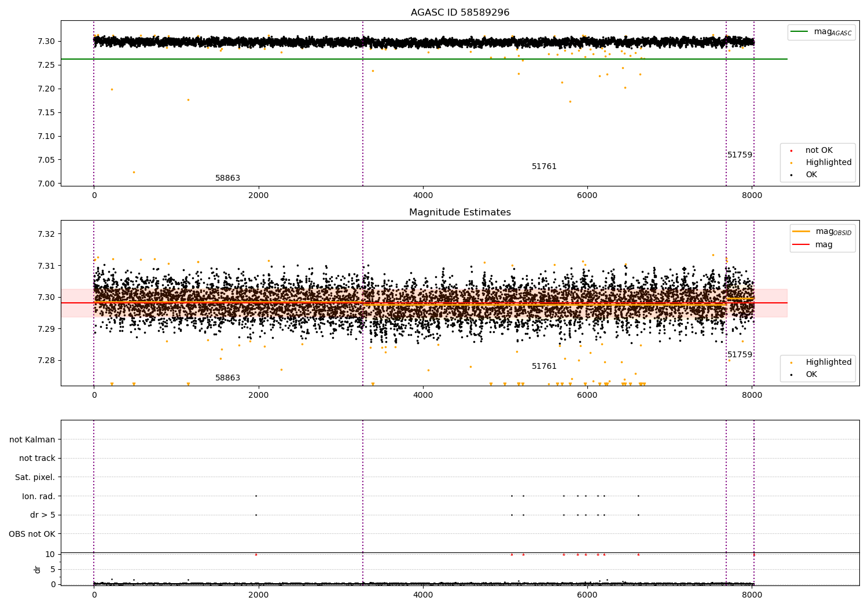Select the 'Ion. rad.' row label

[x=39, y=496]
